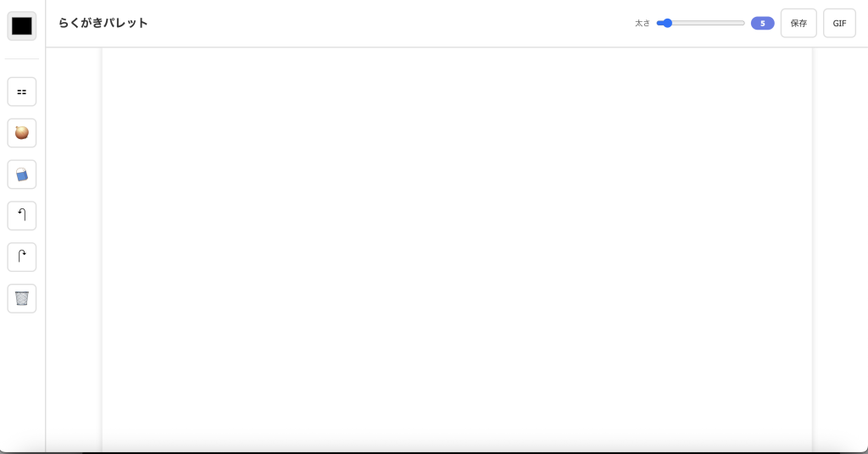Undo the last stroke
868x454 pixels.
coord(22,216)
